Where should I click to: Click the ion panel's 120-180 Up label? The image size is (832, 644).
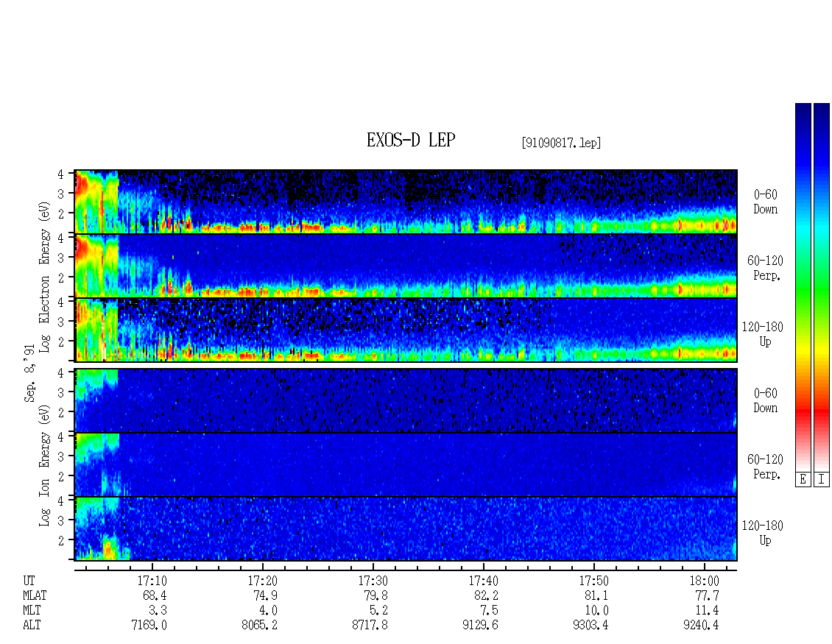(x=763, y=533)
